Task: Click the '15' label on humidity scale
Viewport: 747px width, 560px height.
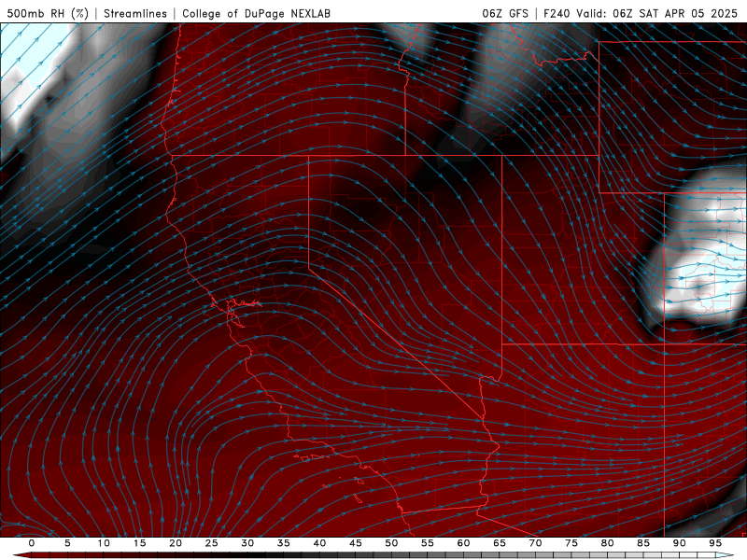Action: coord(139,543)
